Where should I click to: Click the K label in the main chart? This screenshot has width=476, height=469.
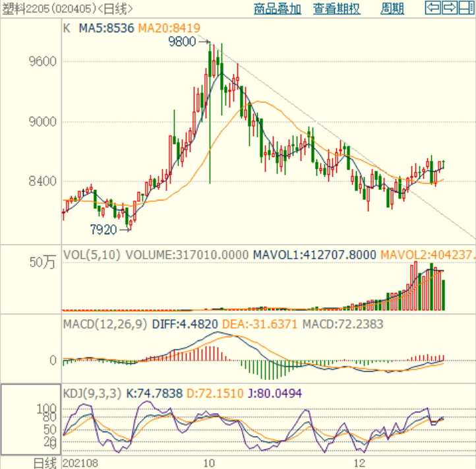pyautogui.click(x=66, y=29)
